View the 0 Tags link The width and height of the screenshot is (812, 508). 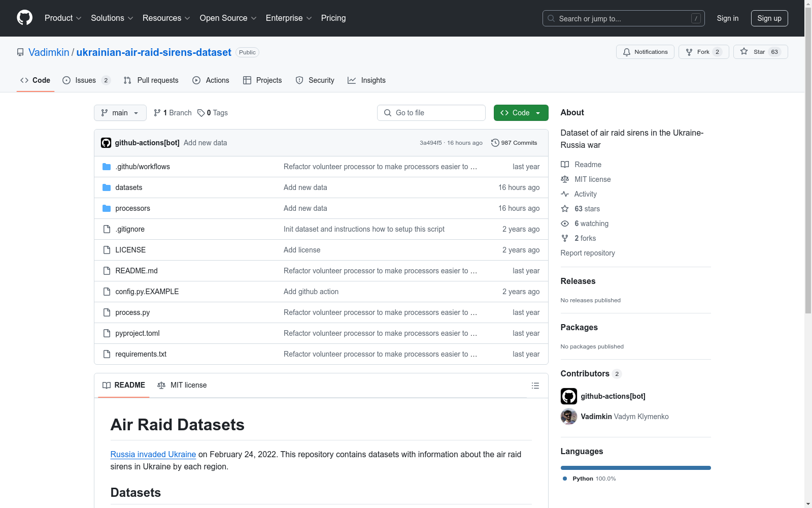point(213,113)
